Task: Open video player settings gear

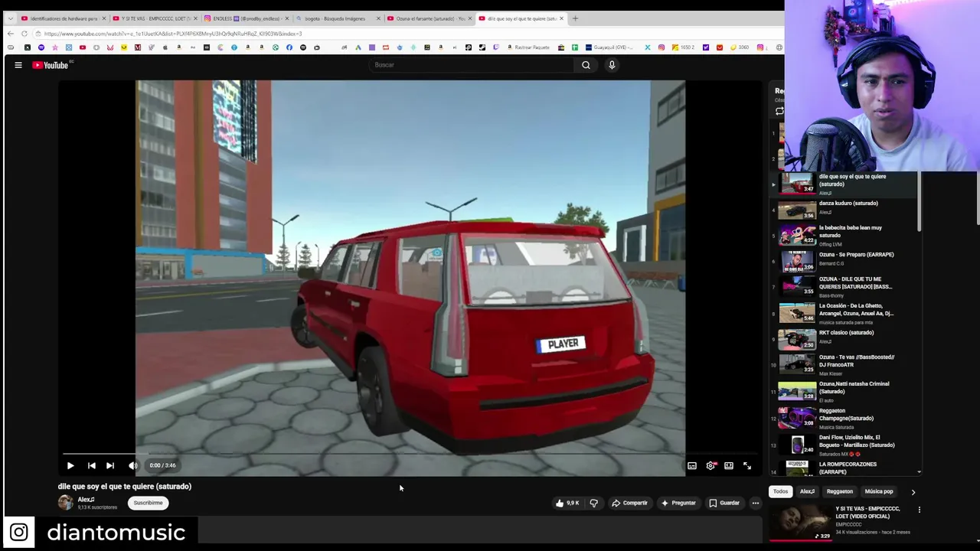Action: (x=710, y=465)
